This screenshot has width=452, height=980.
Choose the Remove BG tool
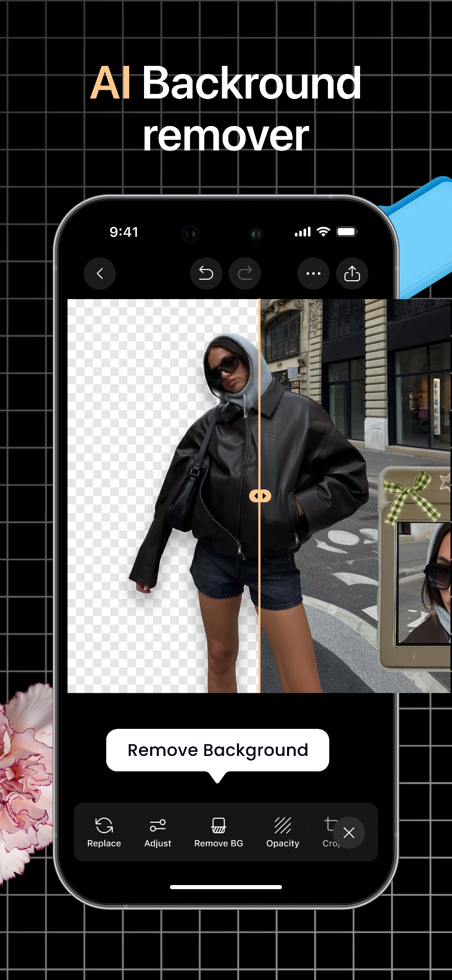tap(219, 832)
